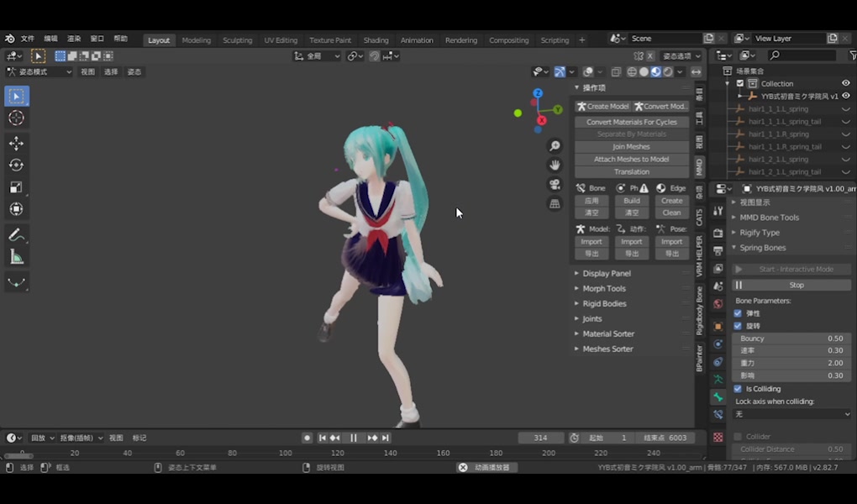Switch to the Sculpting workspace tab

(x=237, y=40)
